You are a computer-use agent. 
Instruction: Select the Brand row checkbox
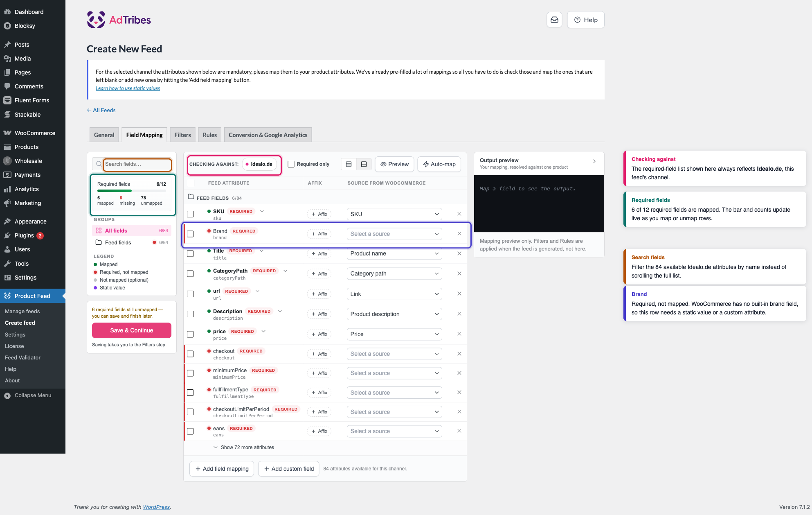pyautogui.click(x=190, y=234)
